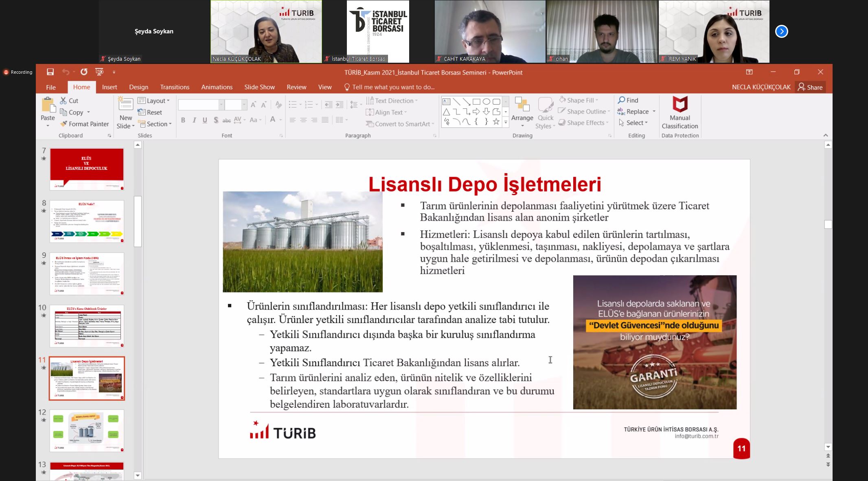Clear all formatting icon

278,105
